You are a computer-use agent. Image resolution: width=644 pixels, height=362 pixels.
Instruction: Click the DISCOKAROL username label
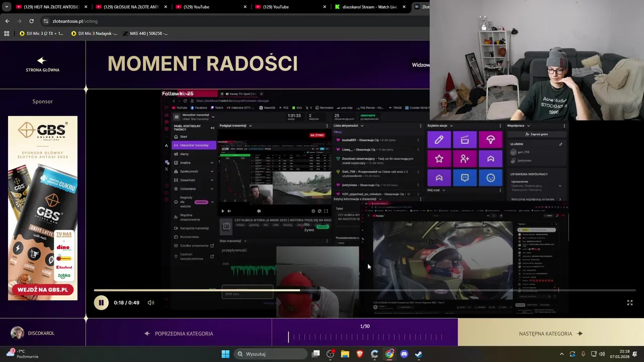tap(41, 333)
